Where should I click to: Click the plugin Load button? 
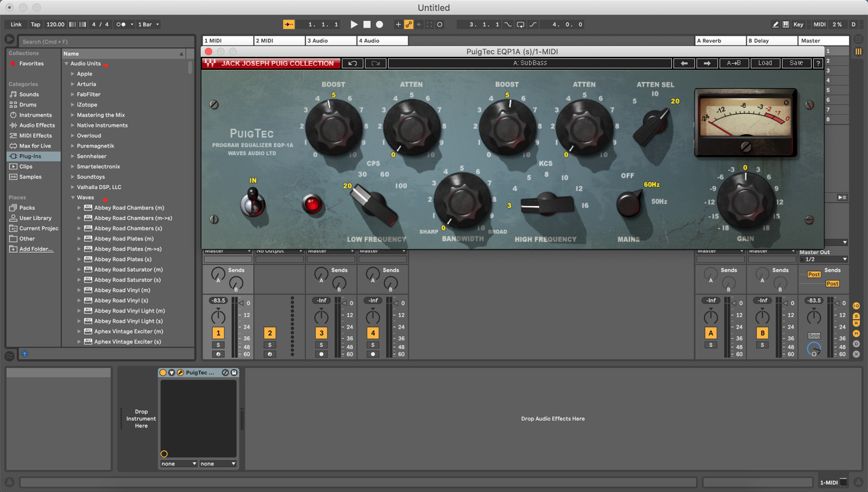point(765,63)
